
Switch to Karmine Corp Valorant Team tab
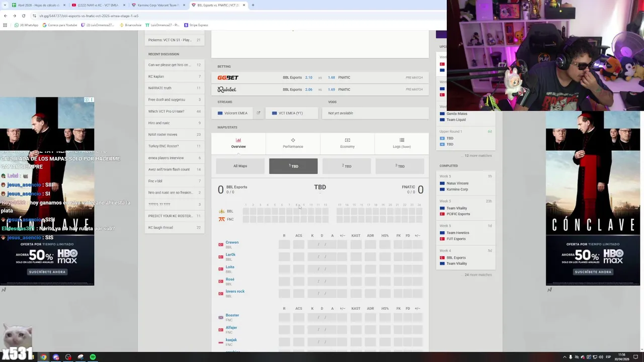(158, 5)
